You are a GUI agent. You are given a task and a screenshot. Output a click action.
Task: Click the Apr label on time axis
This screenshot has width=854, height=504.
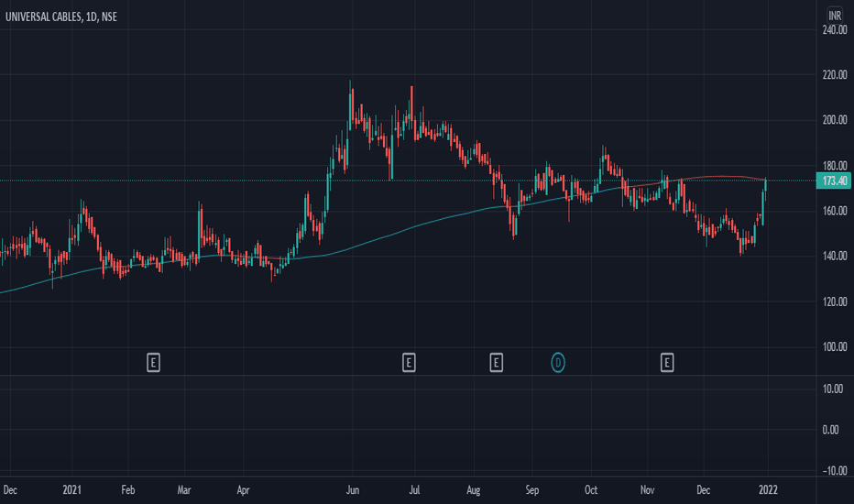tap(243, 490)
